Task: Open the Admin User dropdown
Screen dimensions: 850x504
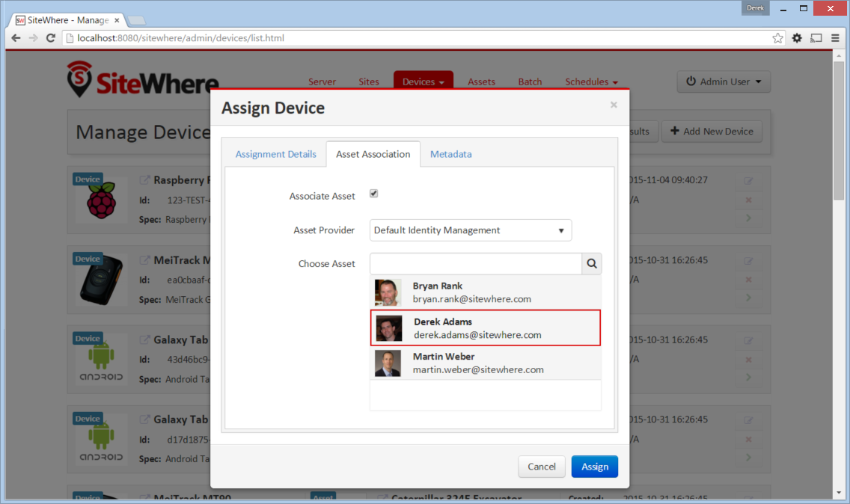Action: (724, 82)
